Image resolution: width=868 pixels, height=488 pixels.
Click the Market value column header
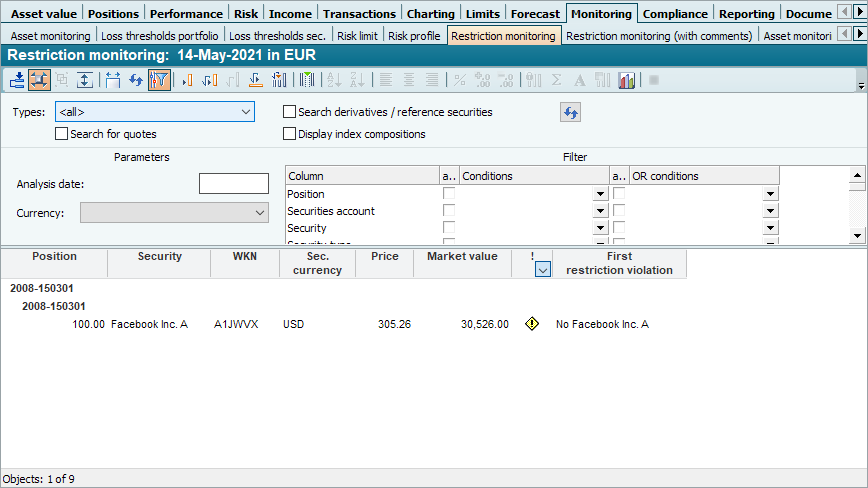click(462, 257)
